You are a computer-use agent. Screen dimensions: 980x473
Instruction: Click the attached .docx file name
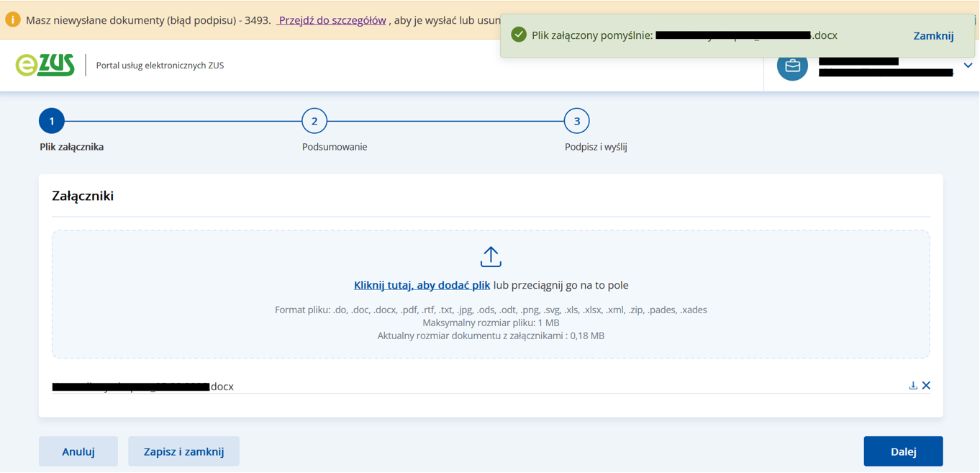(x=143, y=387)
